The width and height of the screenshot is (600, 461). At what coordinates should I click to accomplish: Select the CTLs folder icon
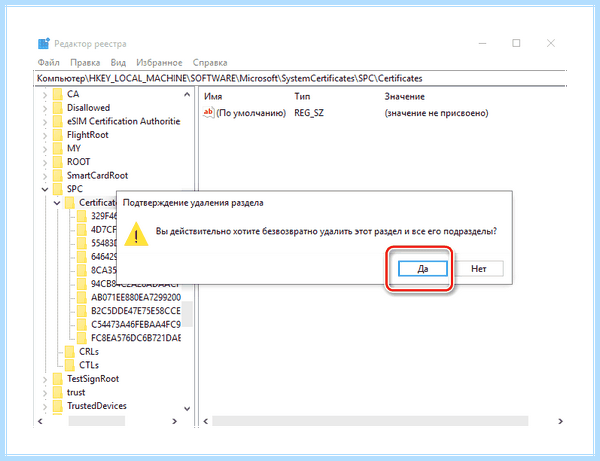(70, 365)
